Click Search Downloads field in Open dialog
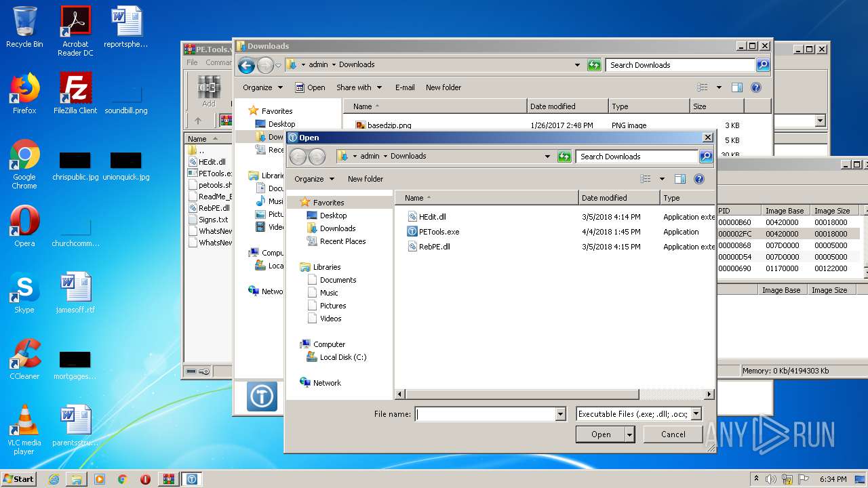Screen dimensions: 868x488 click(637, 157)
